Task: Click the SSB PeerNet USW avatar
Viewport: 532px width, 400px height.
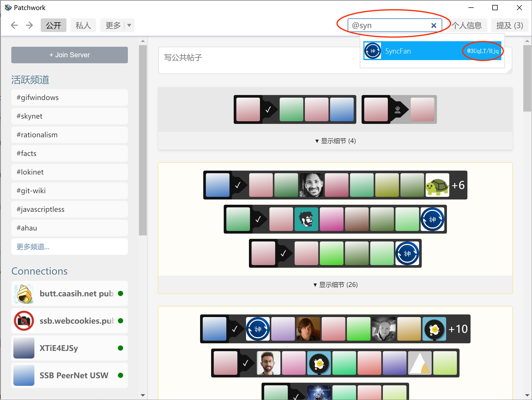Action: tap(24, 375)
